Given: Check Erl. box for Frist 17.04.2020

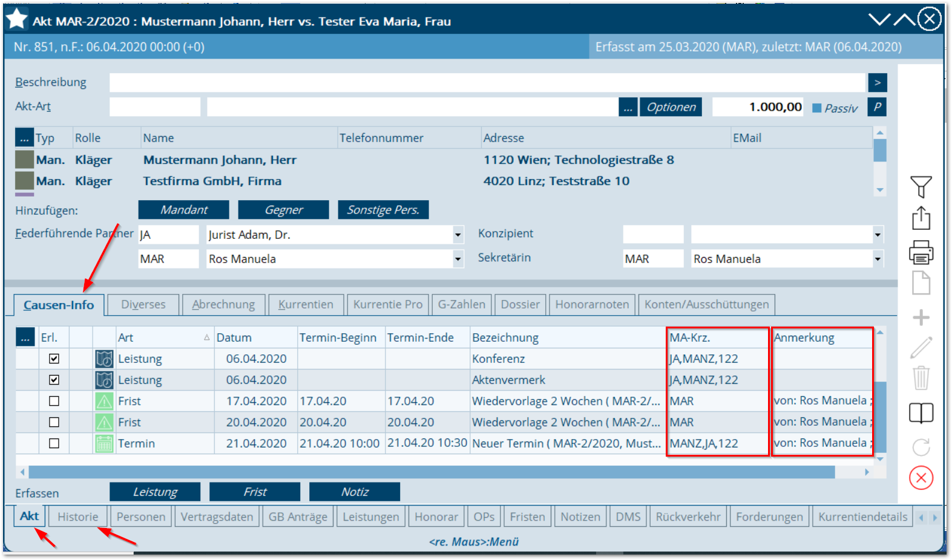Looking at the screenshot, I should (x=54, y=401).
